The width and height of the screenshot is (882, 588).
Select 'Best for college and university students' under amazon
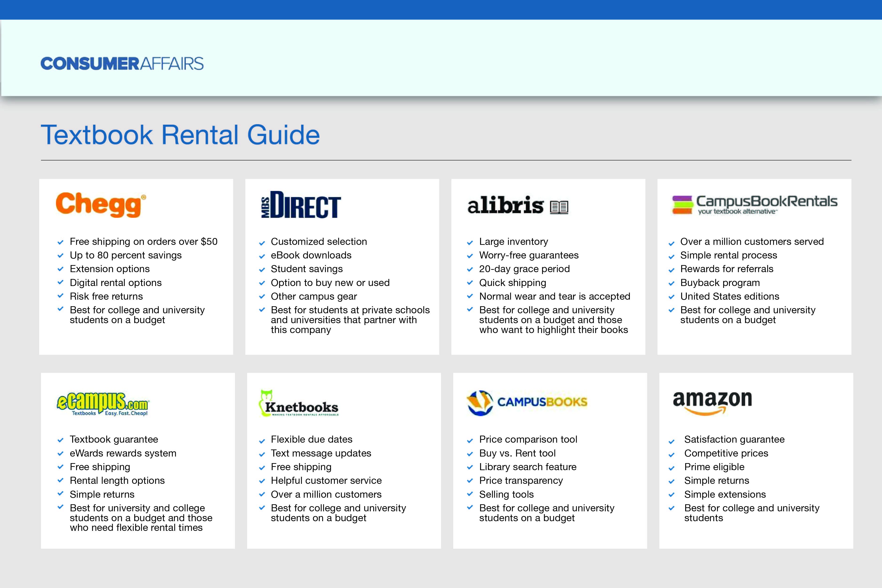point(751,513)
